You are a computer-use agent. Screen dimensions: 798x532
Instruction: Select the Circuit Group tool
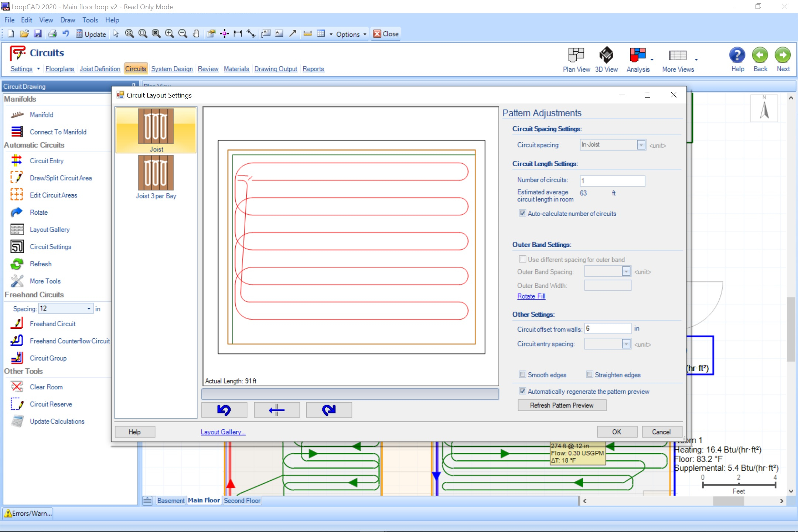click(48, 358)
